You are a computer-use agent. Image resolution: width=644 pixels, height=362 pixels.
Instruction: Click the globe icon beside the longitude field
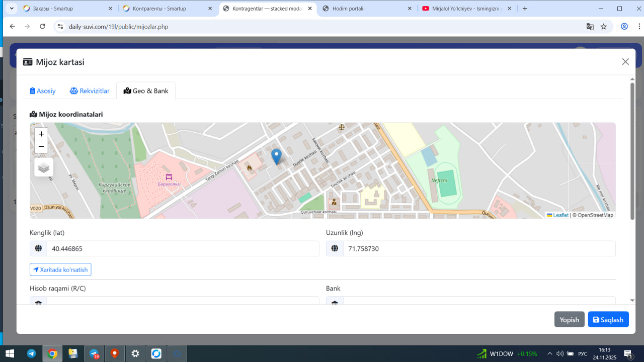tap(335, 248)
